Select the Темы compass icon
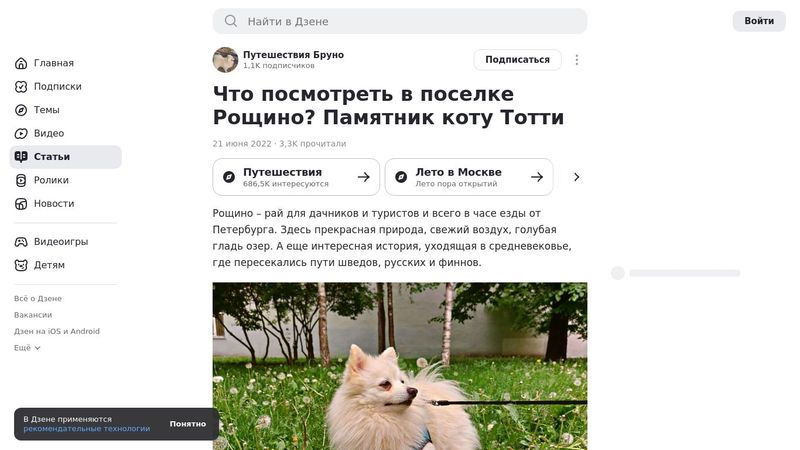This screenshot has width=800, height=450. (21, 110)
